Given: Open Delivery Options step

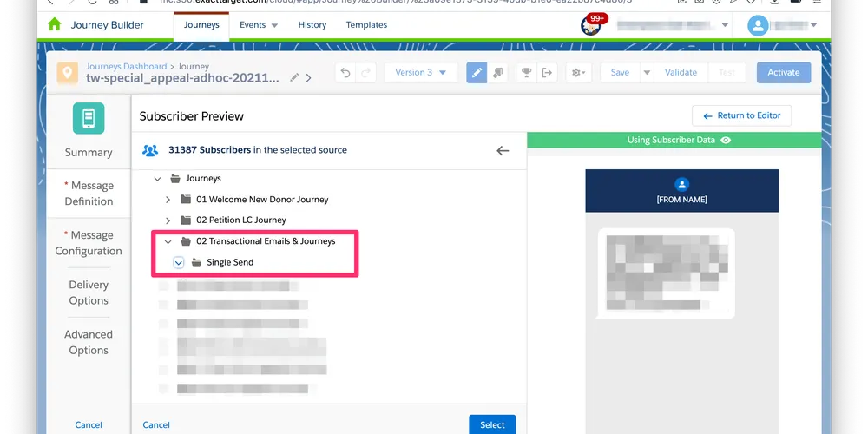Looking at the screenshot, I should tap(89, 293).
